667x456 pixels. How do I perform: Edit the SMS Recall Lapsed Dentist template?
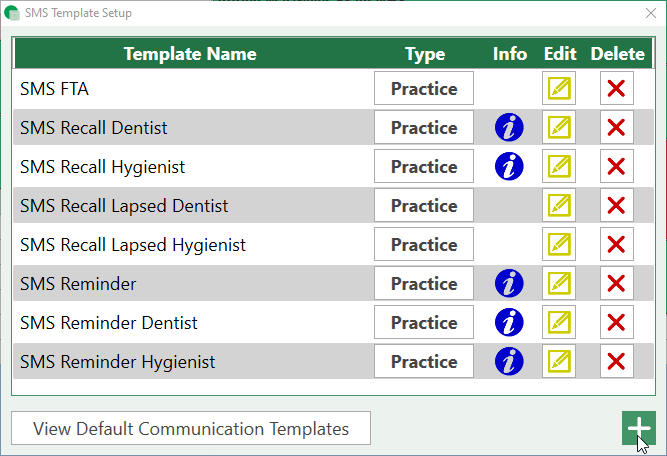(x=559, y=205)
